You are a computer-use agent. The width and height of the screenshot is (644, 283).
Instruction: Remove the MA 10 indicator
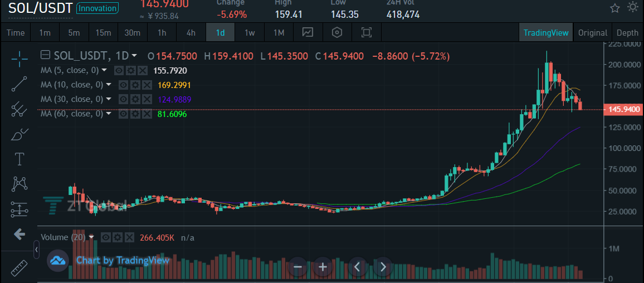[x=147, y=85]
